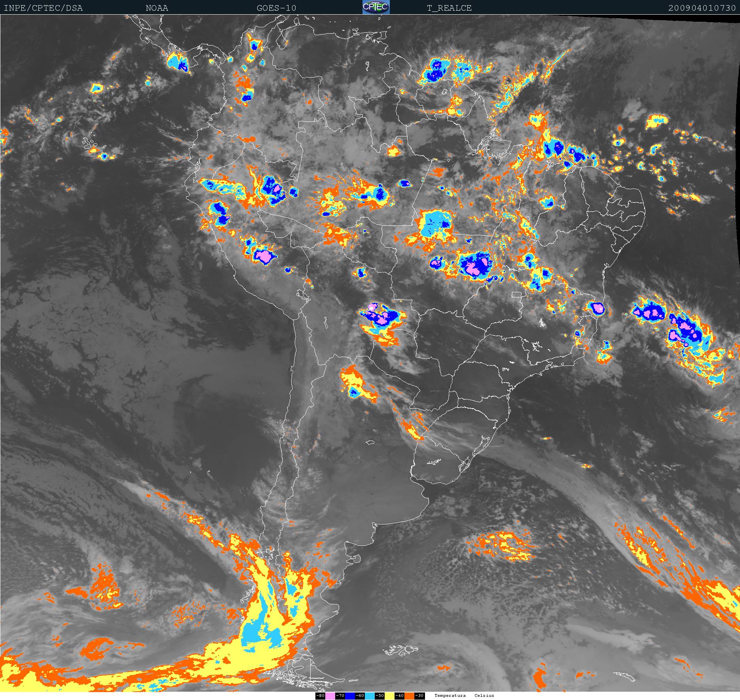740x700 pixels.
Task: Select the INPE/CPTEC/DSA header label
Action: [x=43, y=8]
